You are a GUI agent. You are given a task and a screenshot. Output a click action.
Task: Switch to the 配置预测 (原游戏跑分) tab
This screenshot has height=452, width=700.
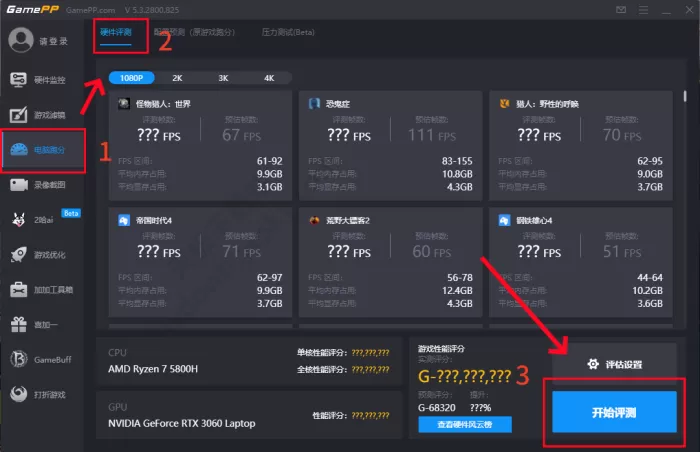(x=194, y=32)
